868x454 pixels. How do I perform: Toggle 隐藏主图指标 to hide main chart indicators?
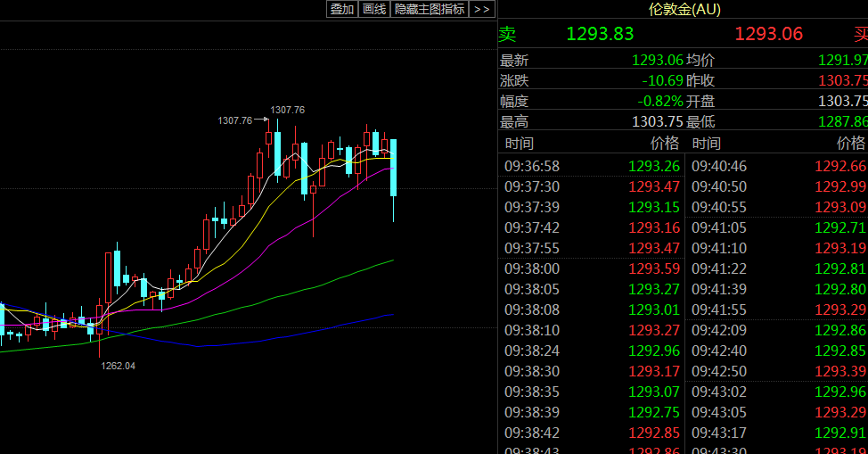pos(430,9)
